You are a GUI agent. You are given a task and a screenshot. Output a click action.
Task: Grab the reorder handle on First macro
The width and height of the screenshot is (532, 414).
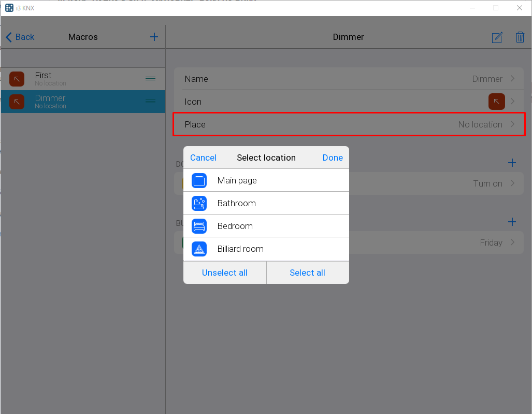point(150,78)
